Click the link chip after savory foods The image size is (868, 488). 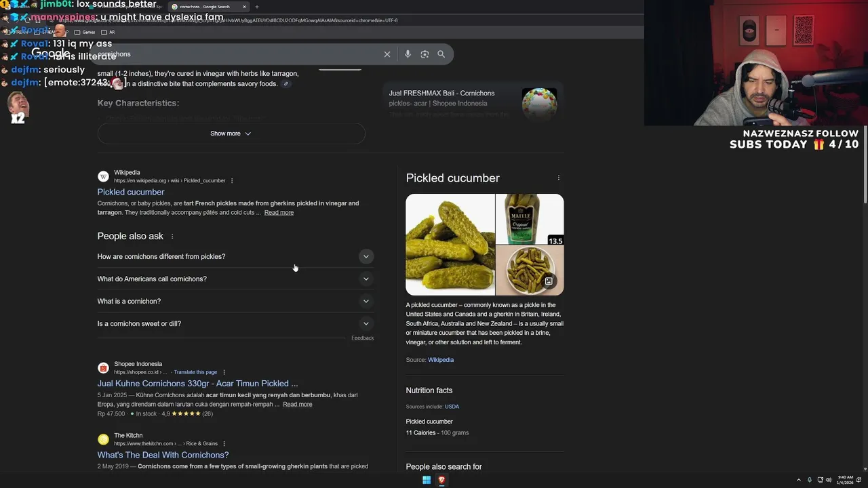coord(286,84)
